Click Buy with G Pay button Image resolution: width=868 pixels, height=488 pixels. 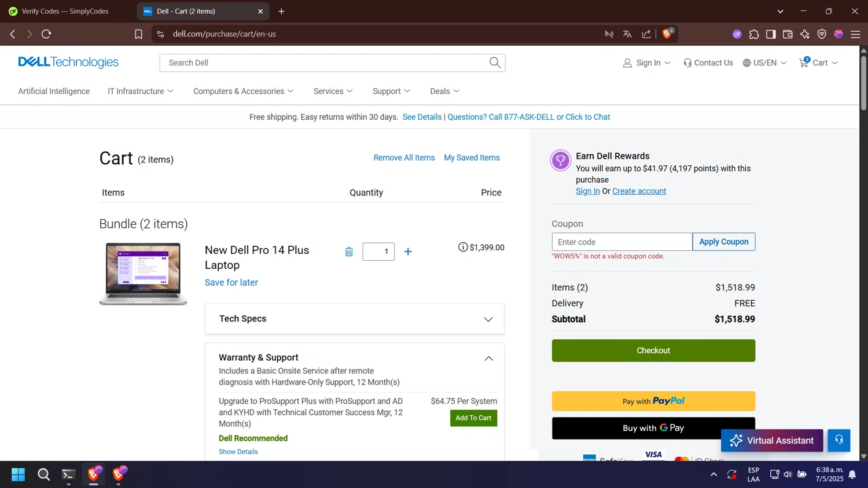point(653,428)
